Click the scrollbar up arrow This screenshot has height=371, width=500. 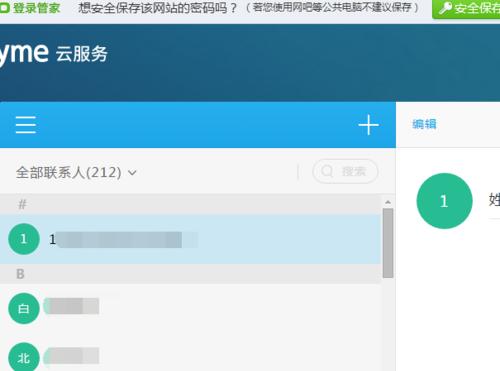coord(388,202)
